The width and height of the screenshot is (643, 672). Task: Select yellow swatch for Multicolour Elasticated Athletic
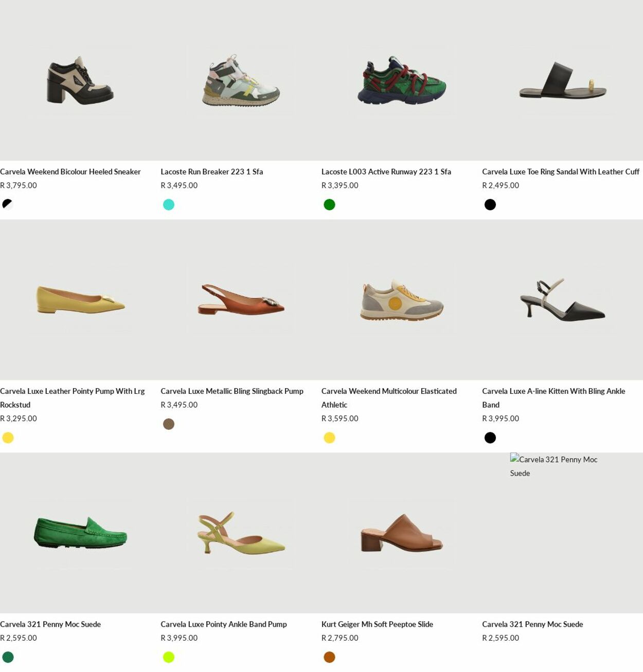coord(329,438)
